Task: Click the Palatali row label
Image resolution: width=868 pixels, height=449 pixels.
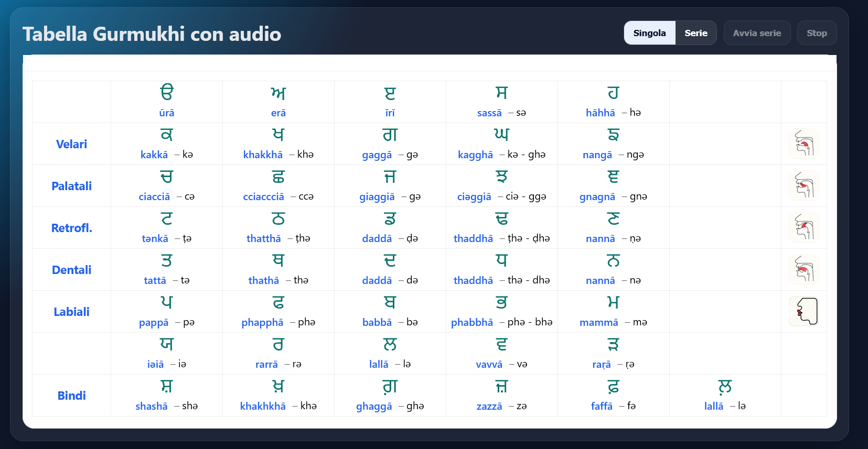Action: click(x=71, y=186)
